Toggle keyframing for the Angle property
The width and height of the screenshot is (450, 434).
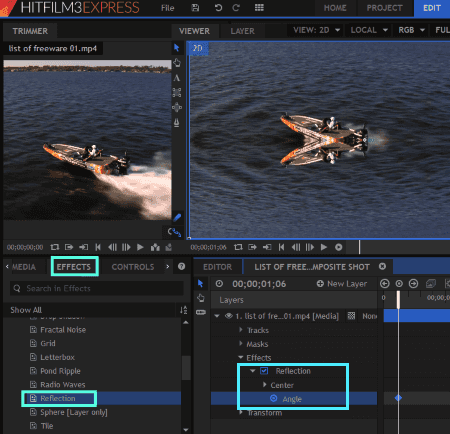point(273,398)
